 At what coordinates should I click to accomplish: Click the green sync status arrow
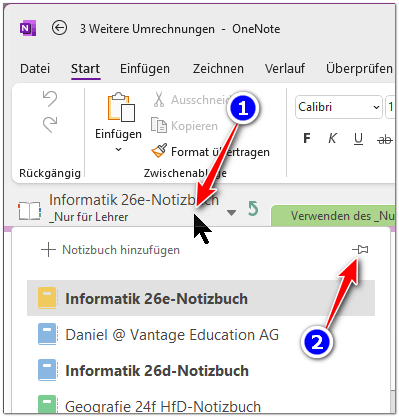[x=253, y=209]
